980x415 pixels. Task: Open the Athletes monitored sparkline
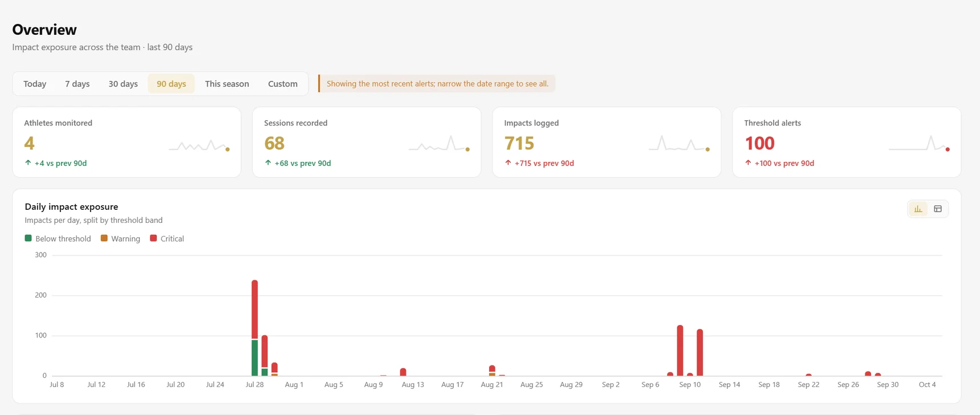point(200,145)
